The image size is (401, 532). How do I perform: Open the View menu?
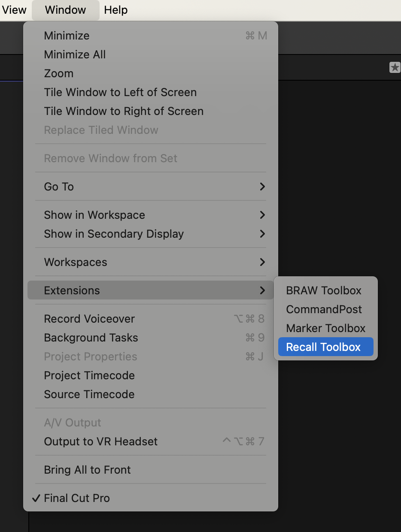(x=14, y=10)
